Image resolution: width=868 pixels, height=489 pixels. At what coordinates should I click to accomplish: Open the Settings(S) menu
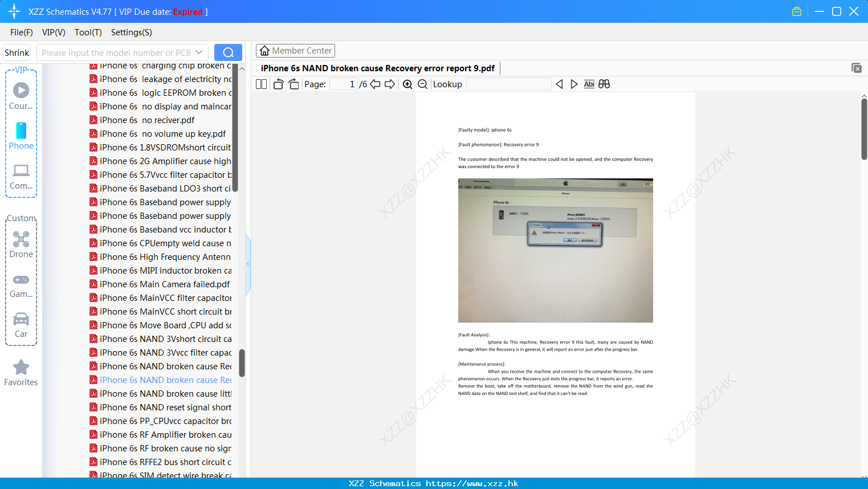132,32
